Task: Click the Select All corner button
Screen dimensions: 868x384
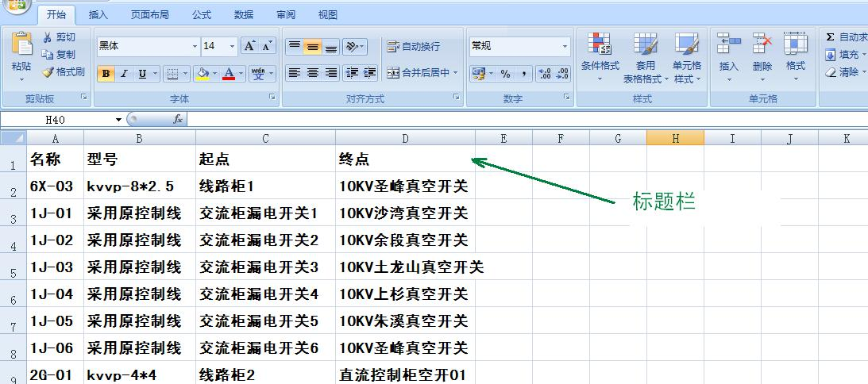Action: click(14, 138)
